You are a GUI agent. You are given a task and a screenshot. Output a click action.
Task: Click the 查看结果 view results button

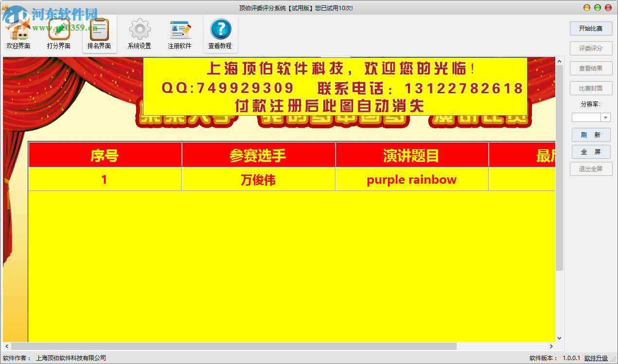coord(591,68)
